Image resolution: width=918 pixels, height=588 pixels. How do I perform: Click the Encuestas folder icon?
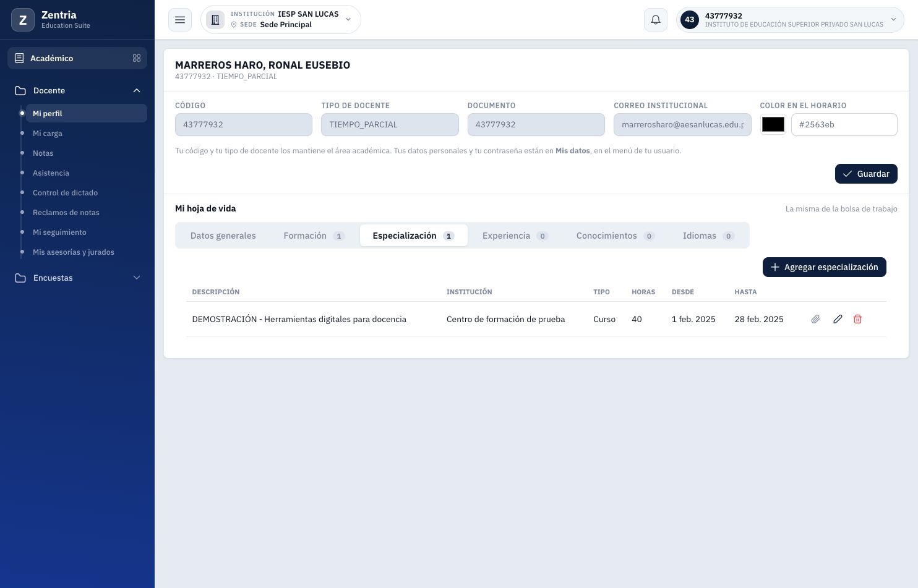pos(20,278)
